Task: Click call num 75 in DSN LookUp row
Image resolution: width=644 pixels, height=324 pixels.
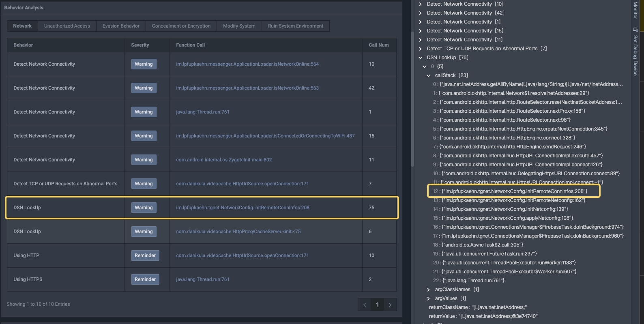Action: (x=371, y=208)
